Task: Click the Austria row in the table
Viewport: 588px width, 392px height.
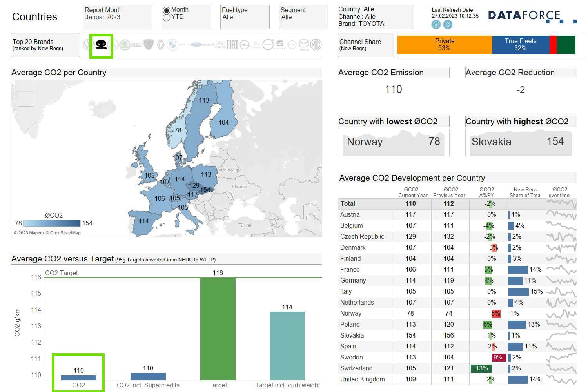Action: (457, 214)
